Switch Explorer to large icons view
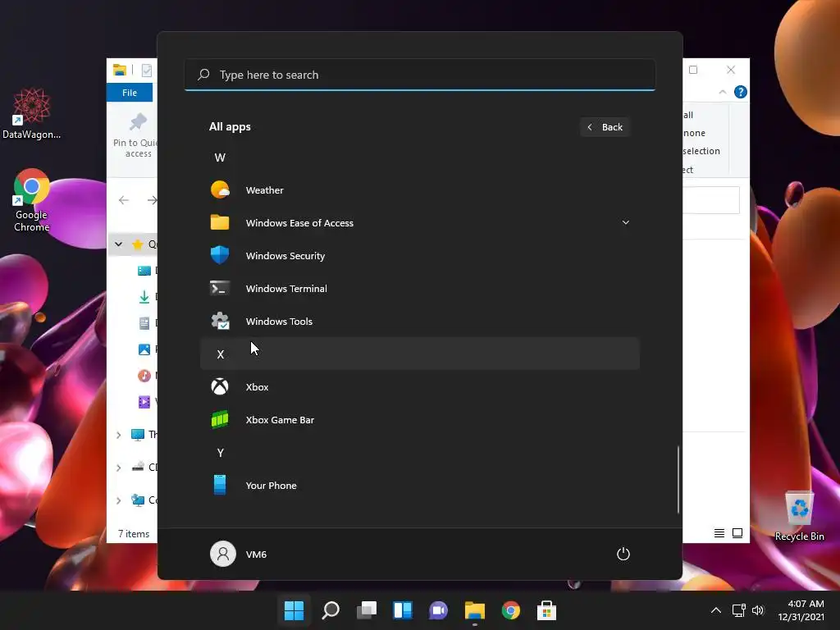Viewport: 840px width, 630px height. tap(737, 533)
